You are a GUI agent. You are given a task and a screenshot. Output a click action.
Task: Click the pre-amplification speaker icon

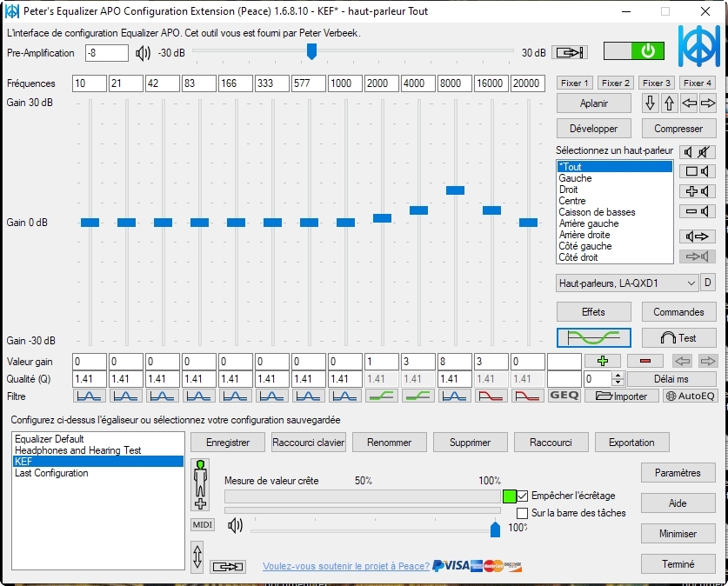pyautogui.click(x=143, y=53)
